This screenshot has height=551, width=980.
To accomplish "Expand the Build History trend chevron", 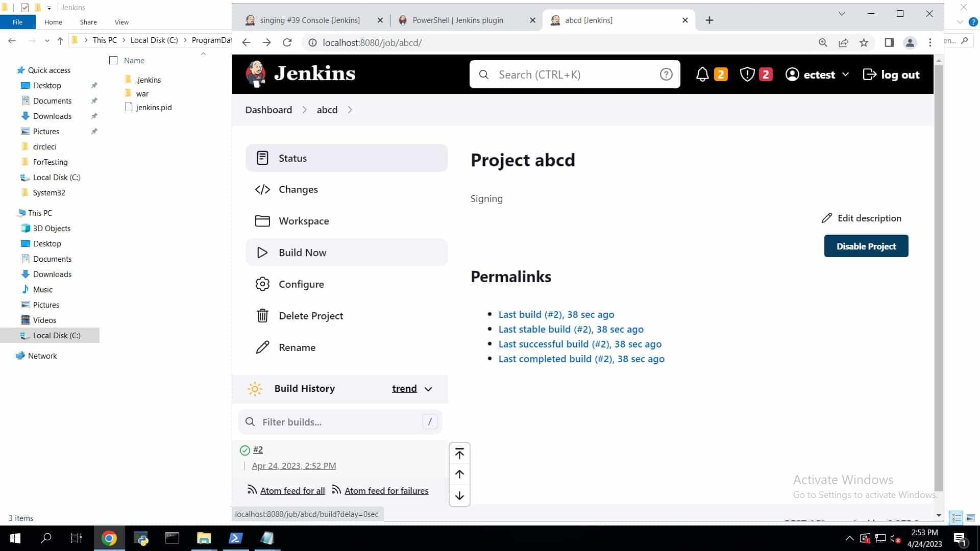I will click(428, 389).
